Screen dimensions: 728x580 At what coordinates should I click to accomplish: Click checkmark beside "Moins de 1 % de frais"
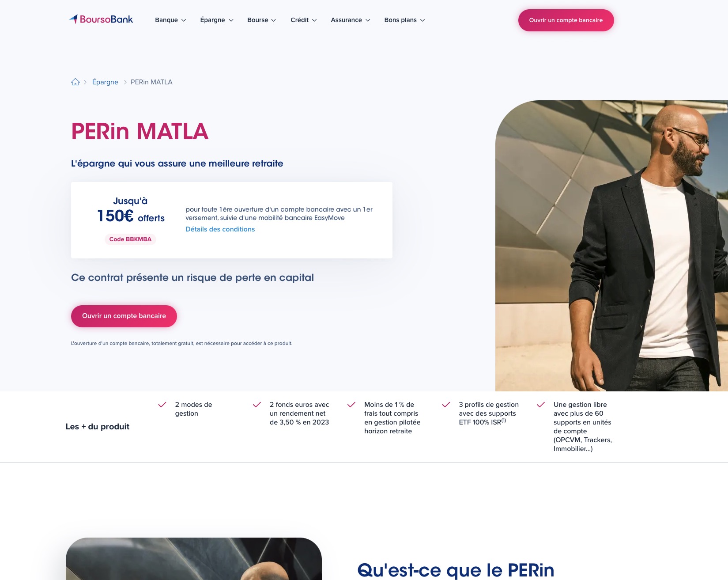click(x=351, y=405)
